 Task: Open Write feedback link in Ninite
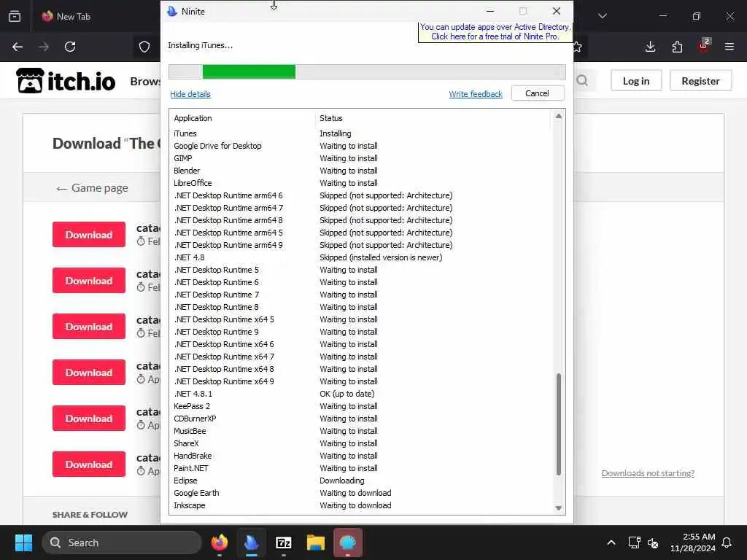476,94
